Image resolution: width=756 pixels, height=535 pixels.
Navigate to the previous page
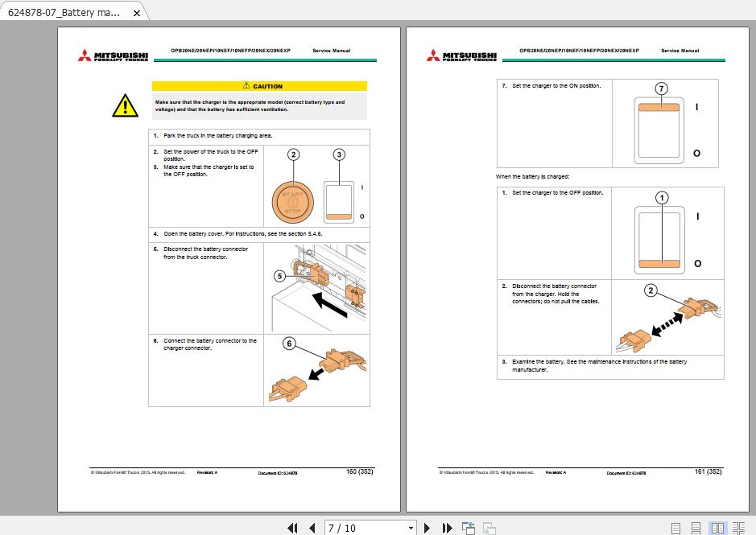(312, 528)
